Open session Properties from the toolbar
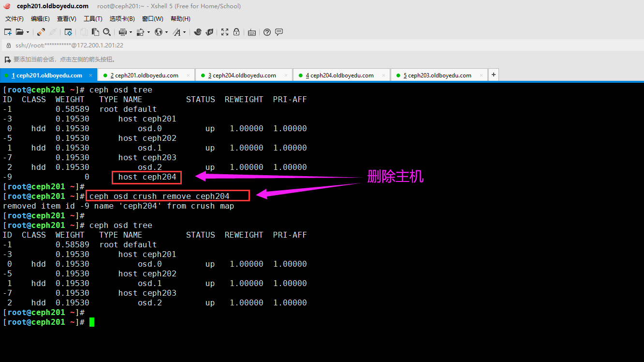The height and width of the screenshot is (362, 644). (x=68, y=32)
